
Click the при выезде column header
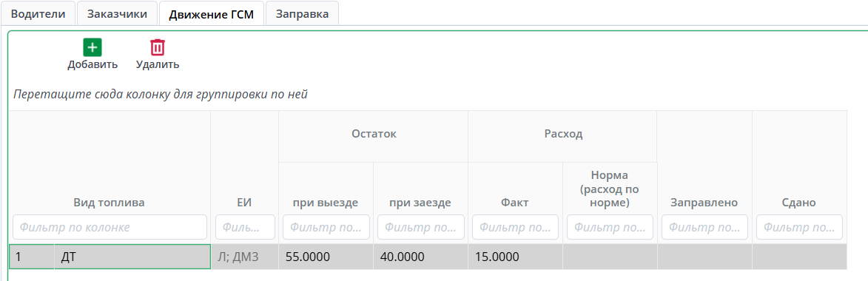[326, 203]
